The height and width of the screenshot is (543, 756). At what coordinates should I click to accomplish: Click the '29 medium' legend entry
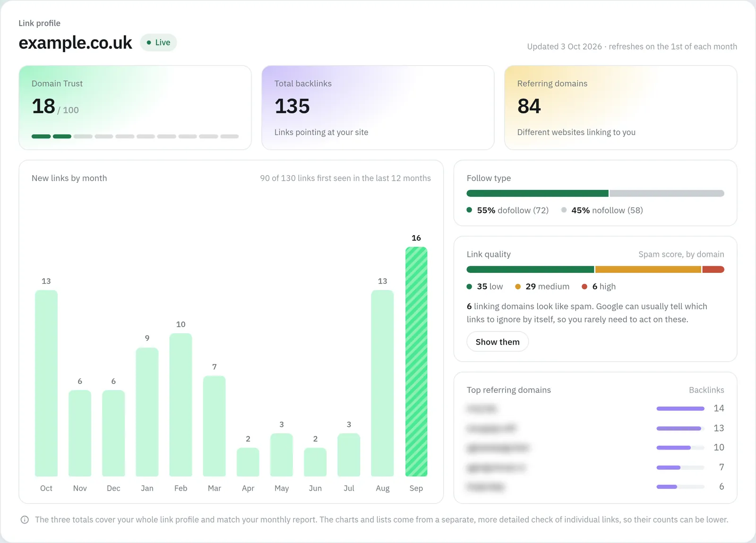coord(542,287)
